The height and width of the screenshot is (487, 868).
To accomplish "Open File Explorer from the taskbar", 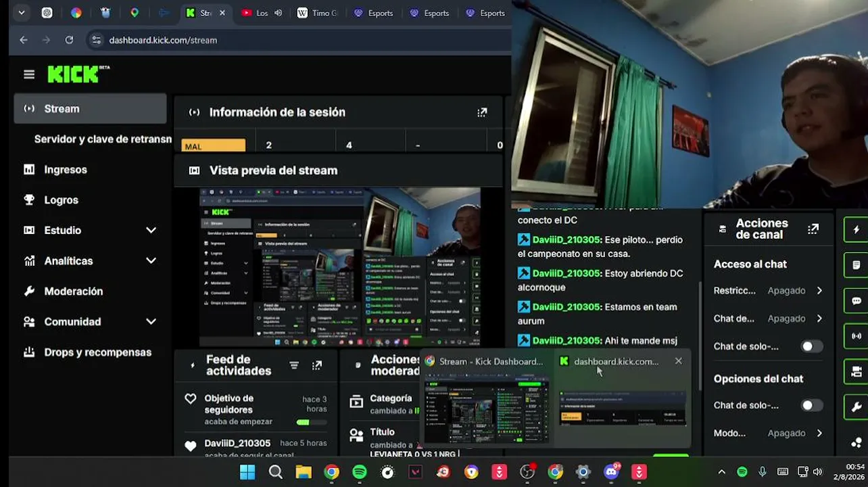I will (304, 472).
